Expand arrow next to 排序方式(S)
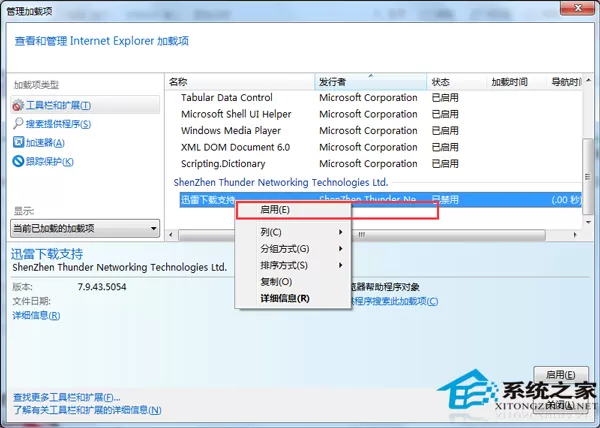 [x=341, y=265]
